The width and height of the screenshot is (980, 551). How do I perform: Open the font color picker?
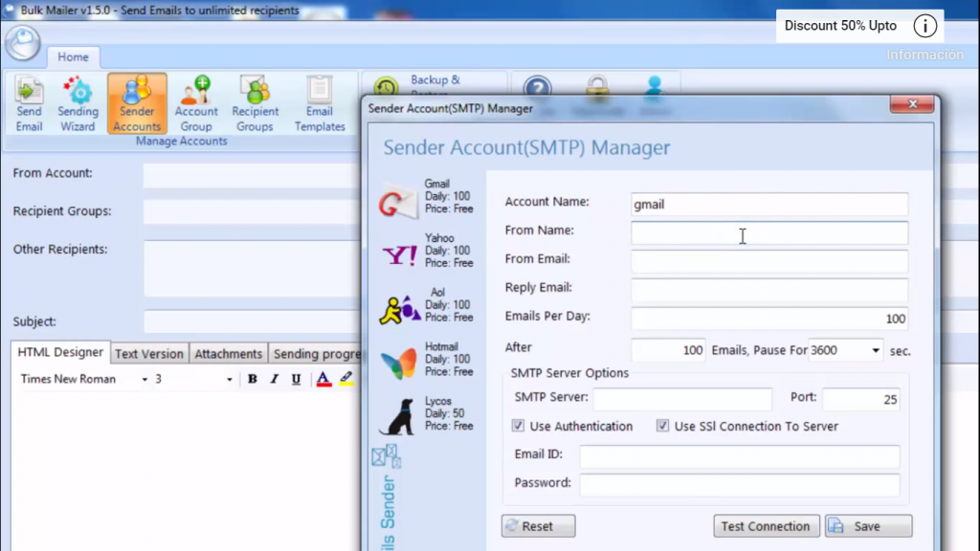(x=323, y=380)
